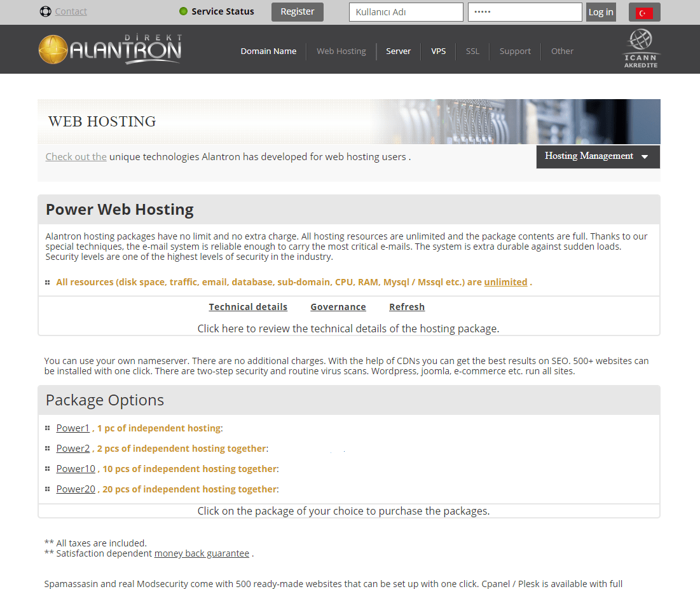Viewport: 700px width, 589px height.
Task: Click the green Service Status indicator dot
Action: tap(183, 11)
